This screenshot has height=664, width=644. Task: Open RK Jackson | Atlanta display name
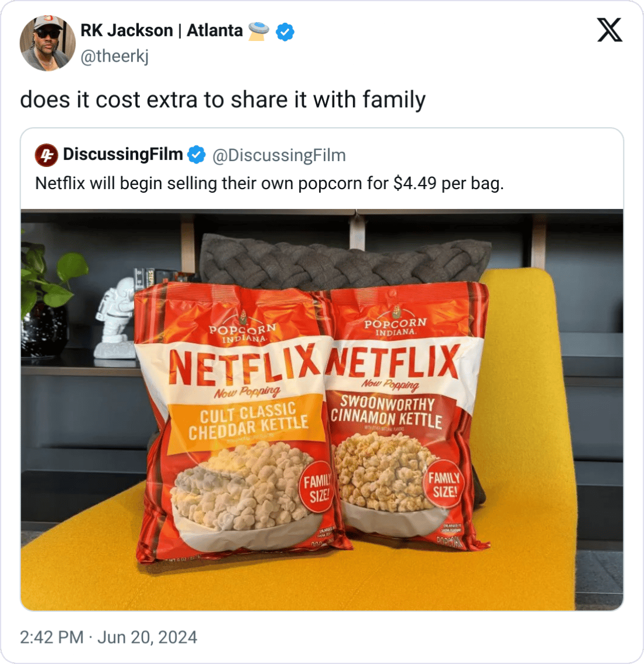(x=162, y=31)
